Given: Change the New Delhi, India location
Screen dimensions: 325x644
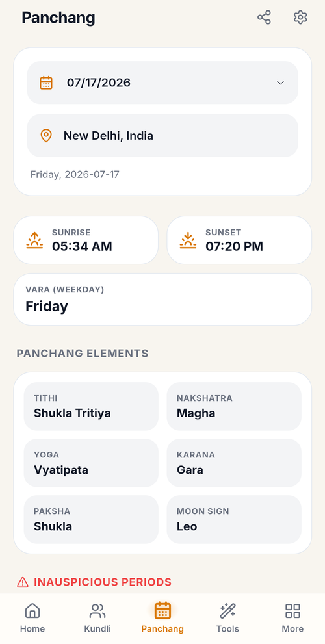Looking at the screenshot, I should [x=162, y=136].
